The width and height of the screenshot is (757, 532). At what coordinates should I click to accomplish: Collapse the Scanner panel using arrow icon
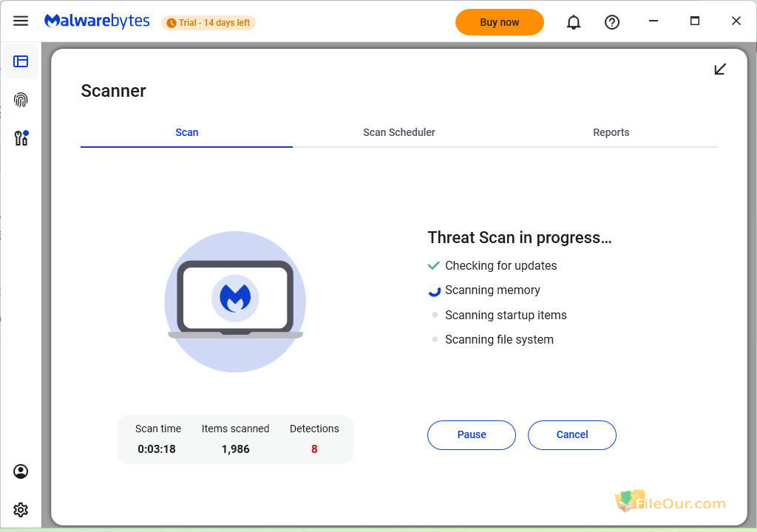click(x=721, y=69)
